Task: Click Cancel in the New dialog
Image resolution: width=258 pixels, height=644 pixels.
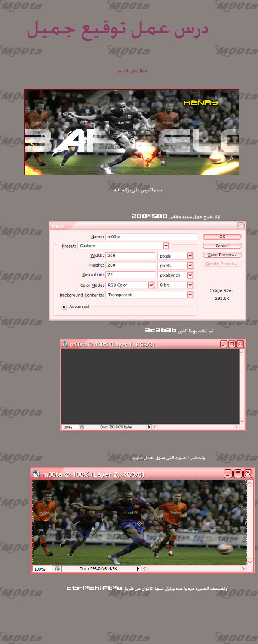Action: (222, 246)
